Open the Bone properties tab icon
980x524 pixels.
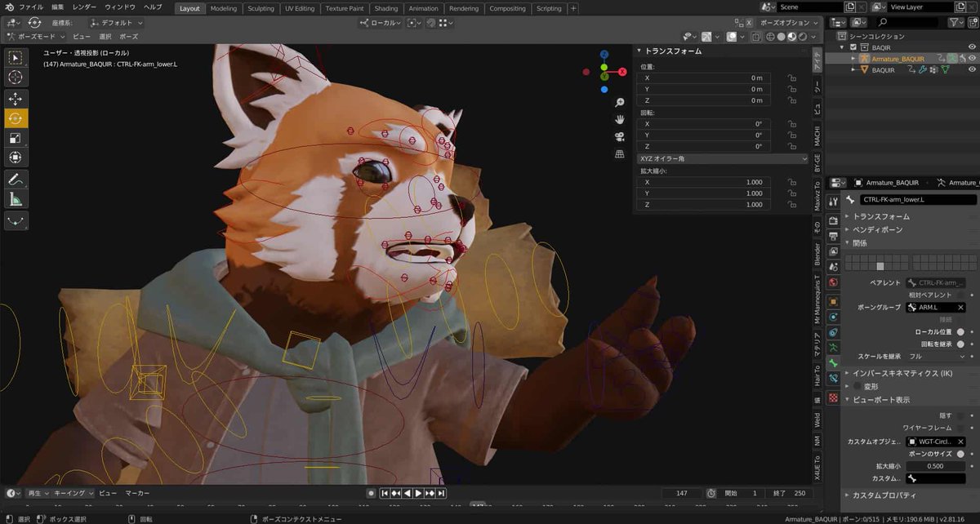(x=833, y=362)
